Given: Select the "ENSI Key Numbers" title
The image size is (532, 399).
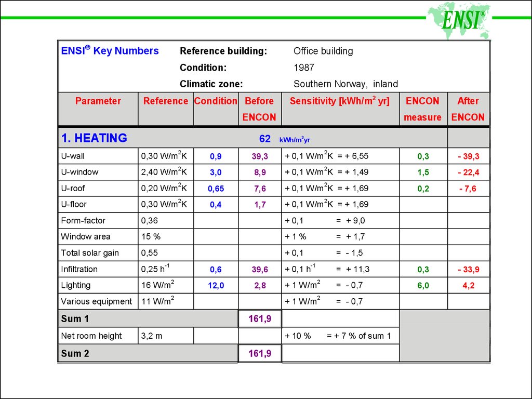Looking at the screenshot, I should click(110, 50).
